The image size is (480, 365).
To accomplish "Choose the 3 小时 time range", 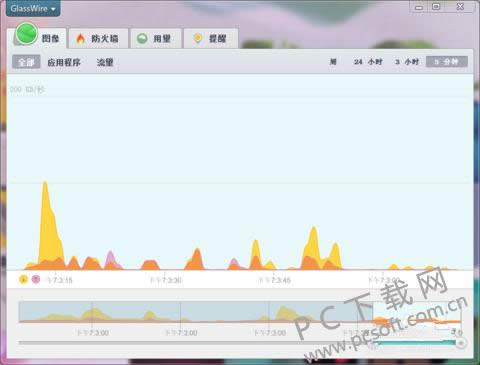I will [x=407, y=62].
